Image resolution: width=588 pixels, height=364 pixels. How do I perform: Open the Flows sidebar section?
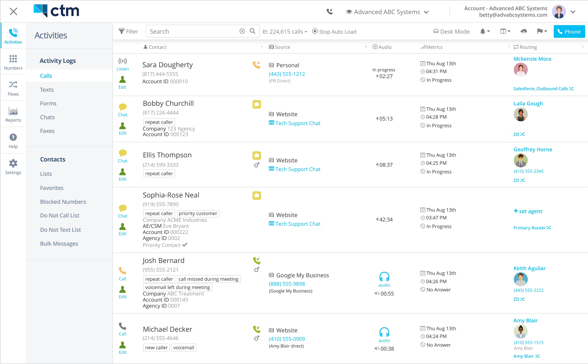click(13, 88)
